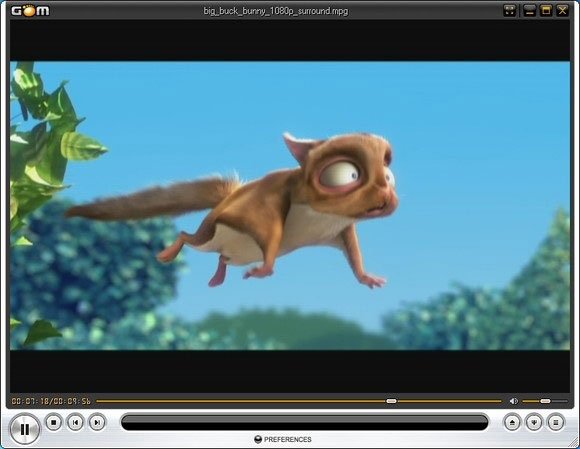The height and width of the screenshot is (449, 580).
Task: Open a file with the eject icon
Action: [512, 422]
